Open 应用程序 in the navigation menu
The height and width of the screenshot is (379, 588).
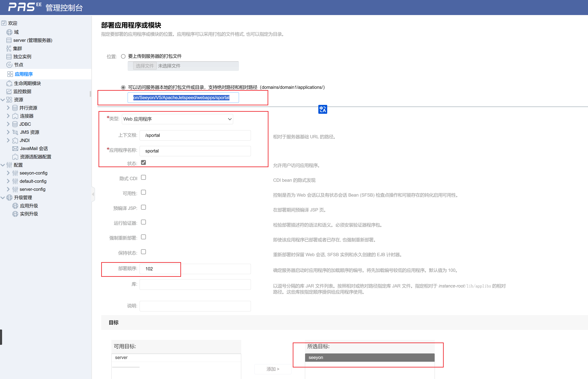24,74
